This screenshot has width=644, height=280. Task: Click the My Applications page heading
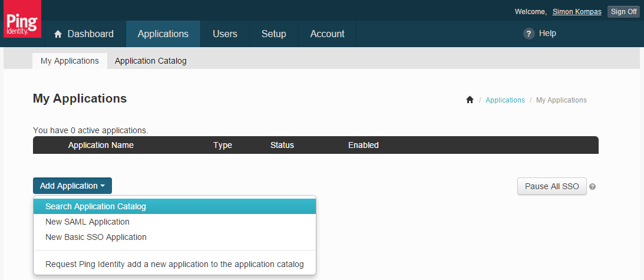[80, 98]
